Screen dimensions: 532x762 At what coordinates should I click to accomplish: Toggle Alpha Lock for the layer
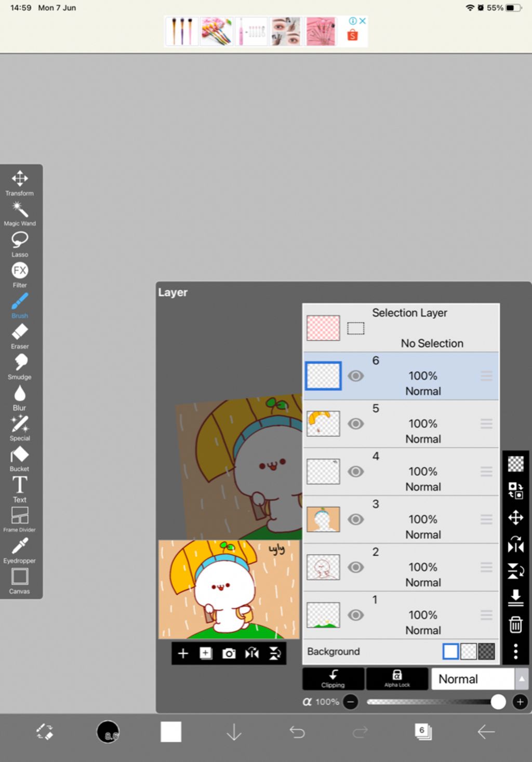click(x=397, y=678)
